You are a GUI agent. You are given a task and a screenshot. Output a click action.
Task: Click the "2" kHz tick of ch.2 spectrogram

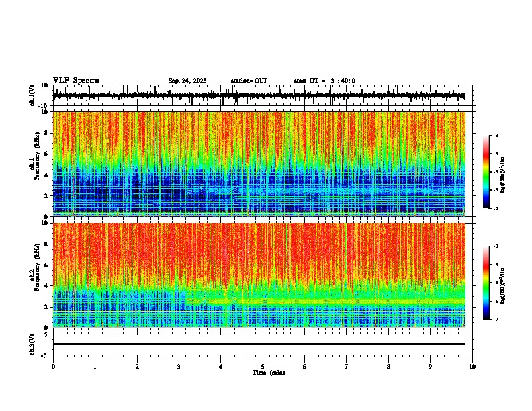47,307
